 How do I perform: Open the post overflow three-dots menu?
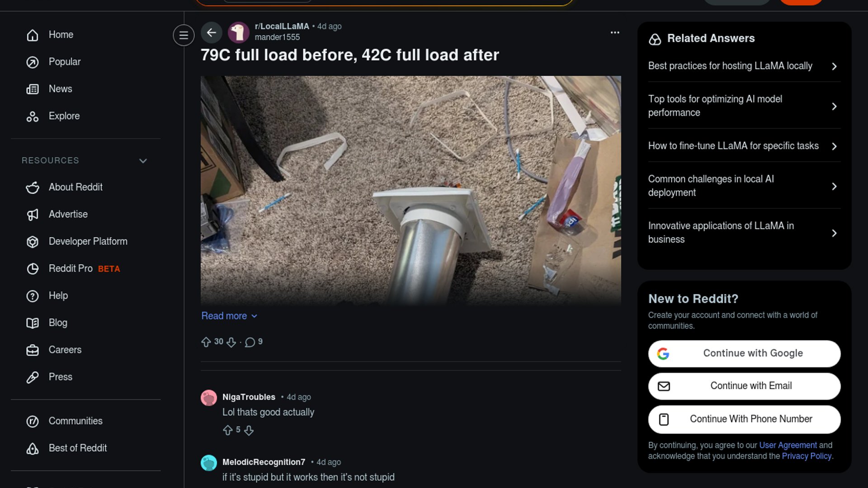click(x=615, y=33)
